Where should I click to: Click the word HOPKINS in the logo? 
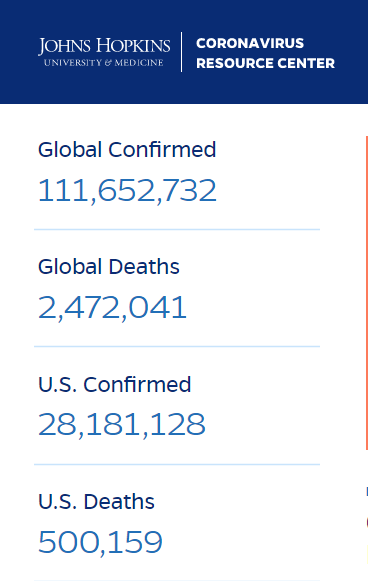133,46
